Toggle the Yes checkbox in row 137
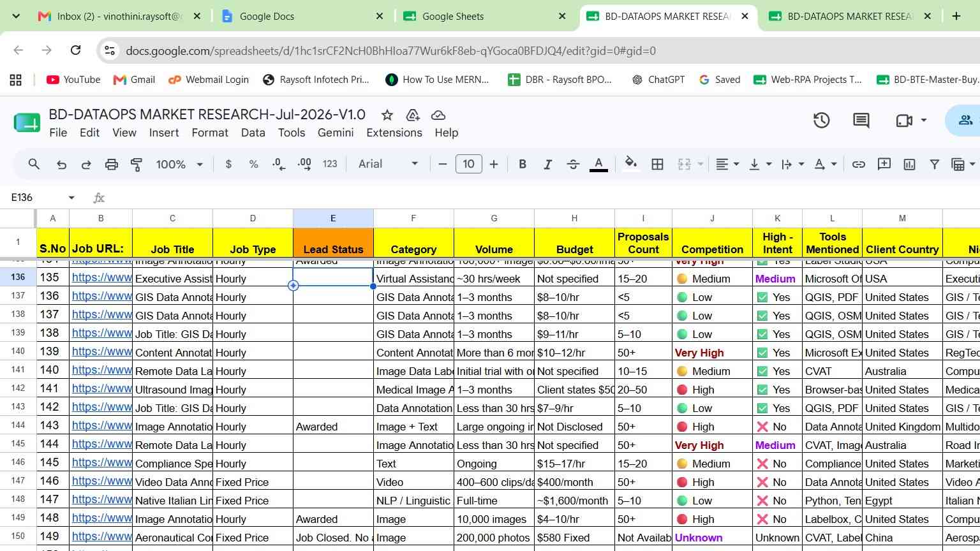 pyautogui.click(x=762, y=297)
